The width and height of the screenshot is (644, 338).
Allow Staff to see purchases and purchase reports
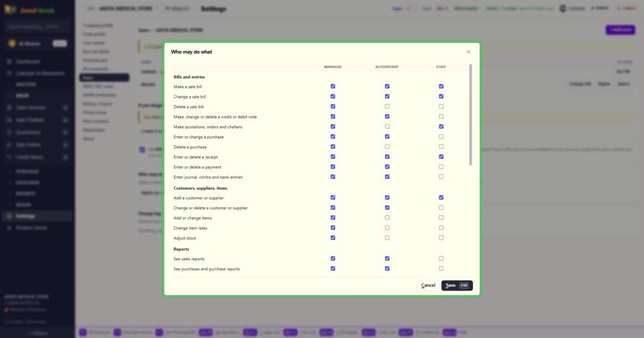click(x=441, y=269)
